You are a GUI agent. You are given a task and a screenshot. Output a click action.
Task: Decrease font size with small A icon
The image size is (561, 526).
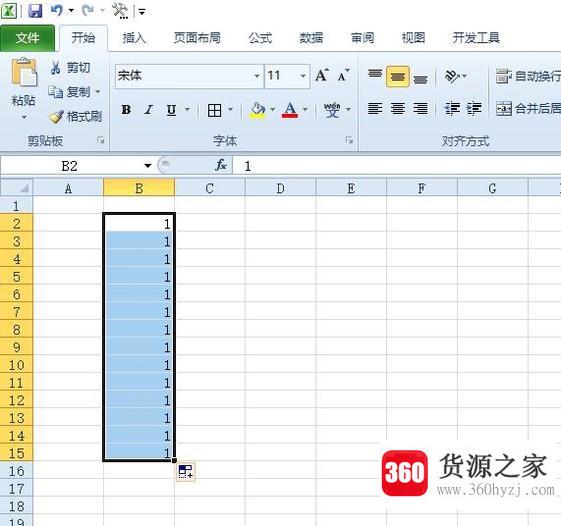pos(343,76)
